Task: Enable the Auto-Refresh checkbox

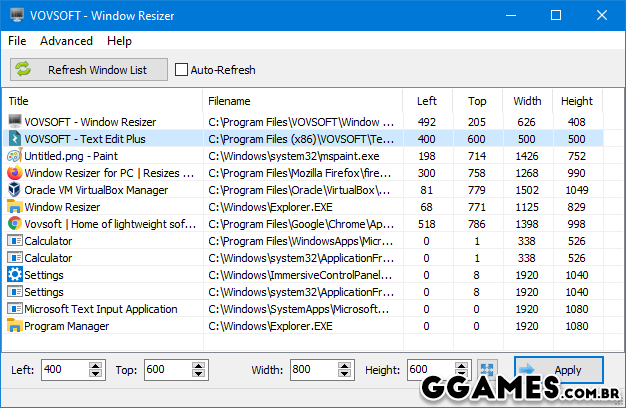Action: [x=181, y=70]
